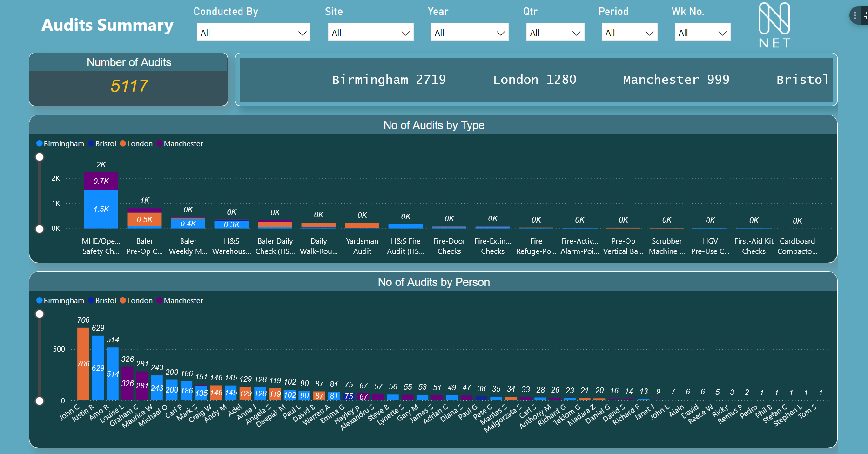Click the 5117 Number of Audits value
Screen dimensions: 868x454
(128, 85)
